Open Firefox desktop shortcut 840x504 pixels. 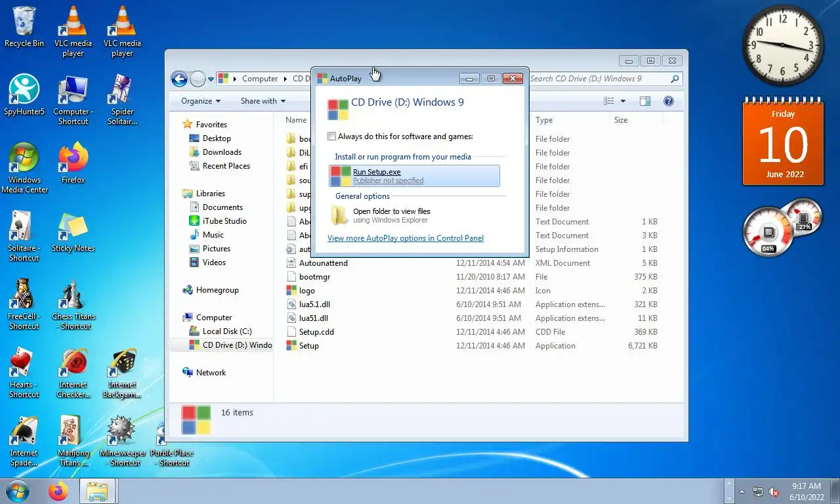(x=73, y=164)
